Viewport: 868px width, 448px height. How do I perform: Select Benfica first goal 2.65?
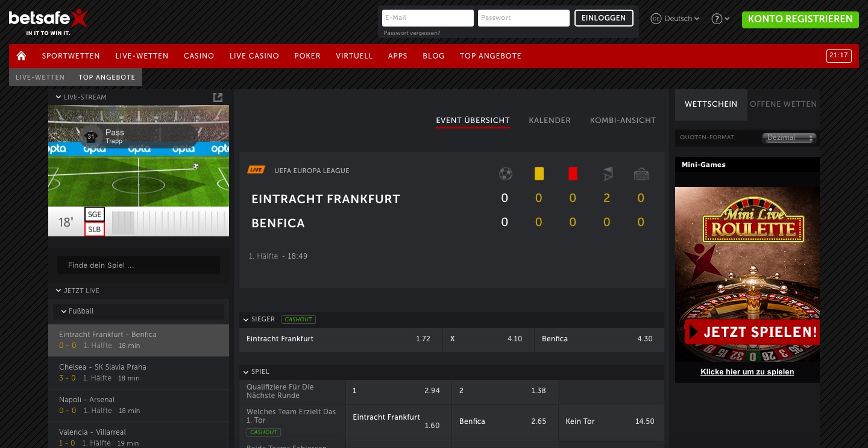pos(505,421)
